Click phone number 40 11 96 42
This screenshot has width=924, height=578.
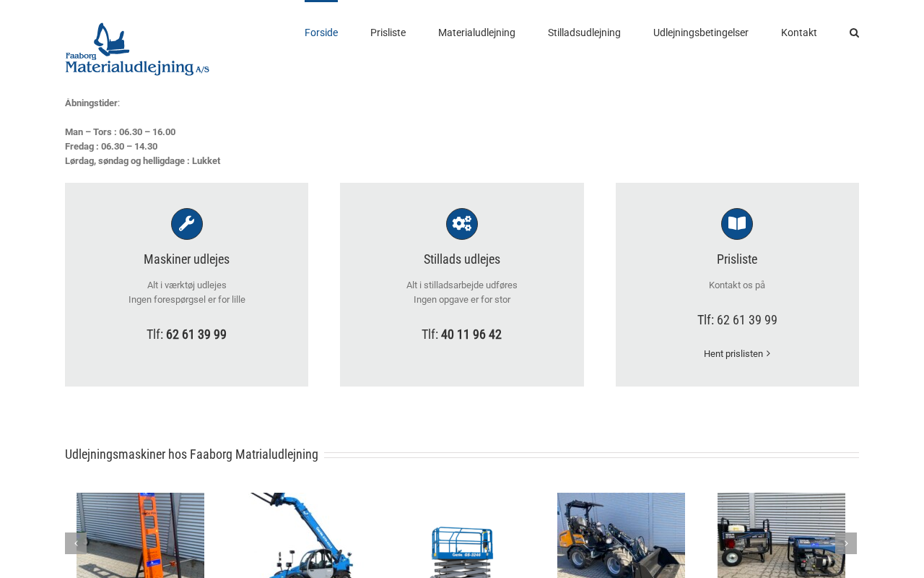(x=471, y=335)
